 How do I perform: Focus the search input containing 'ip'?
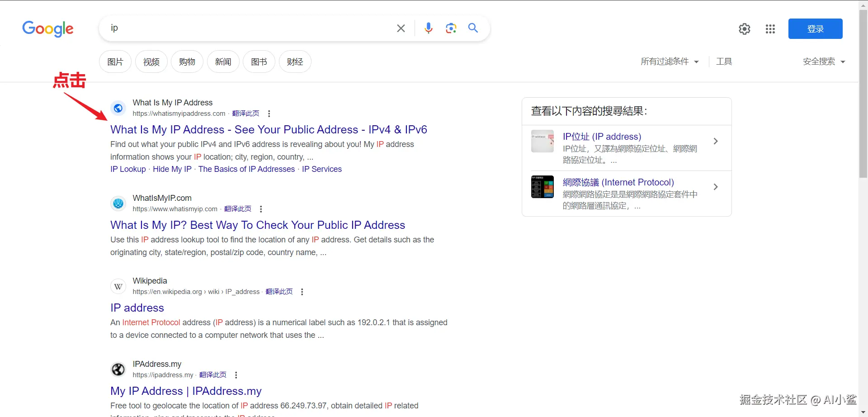249,28
